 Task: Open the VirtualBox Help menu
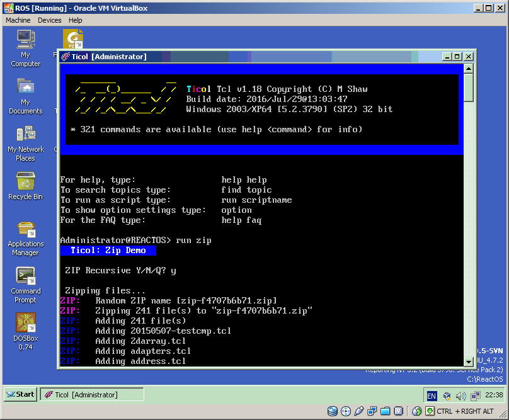click(76, 20)
